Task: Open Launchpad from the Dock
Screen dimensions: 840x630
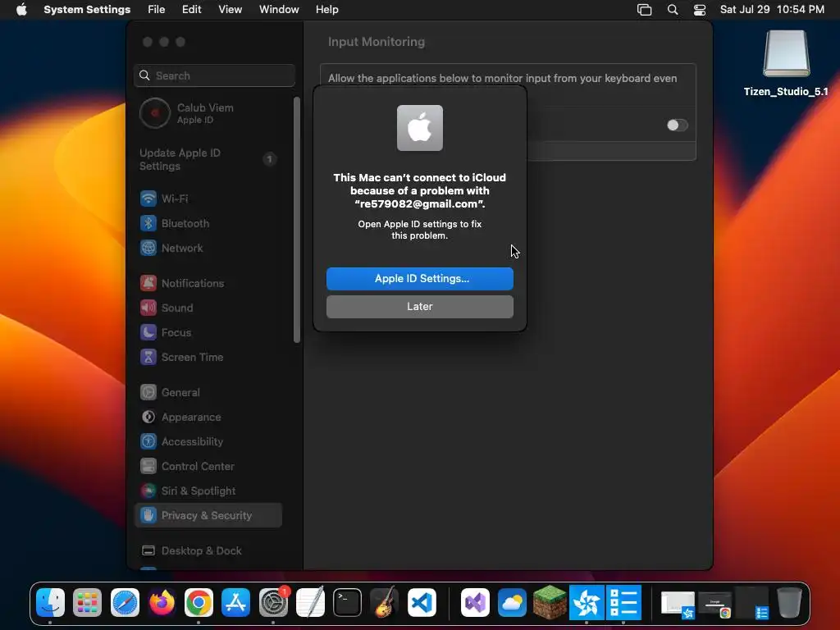Action: [87, 603]
